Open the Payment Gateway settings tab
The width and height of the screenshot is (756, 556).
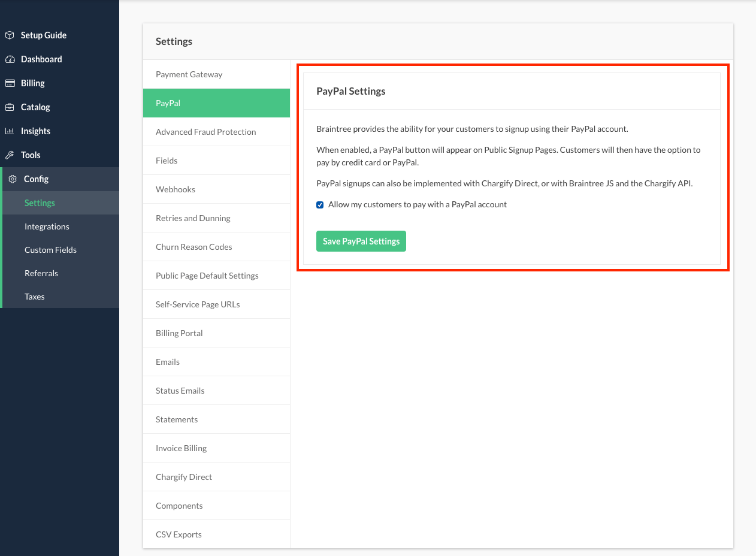189,74
